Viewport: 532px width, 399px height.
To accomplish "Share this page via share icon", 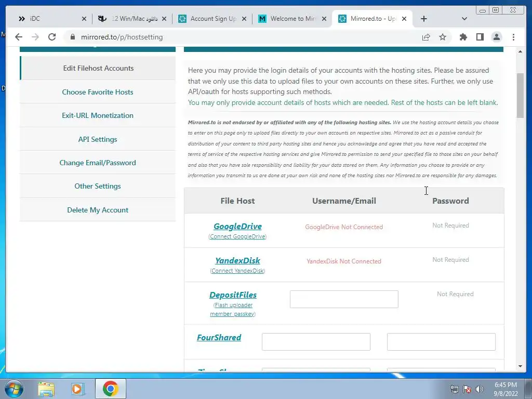I will tap(426, 37).
